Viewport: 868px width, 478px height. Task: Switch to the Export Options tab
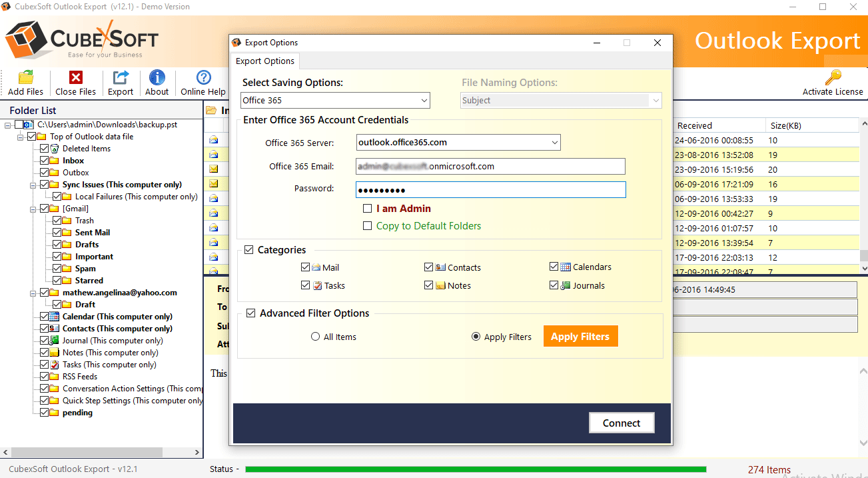coord(265,61)
